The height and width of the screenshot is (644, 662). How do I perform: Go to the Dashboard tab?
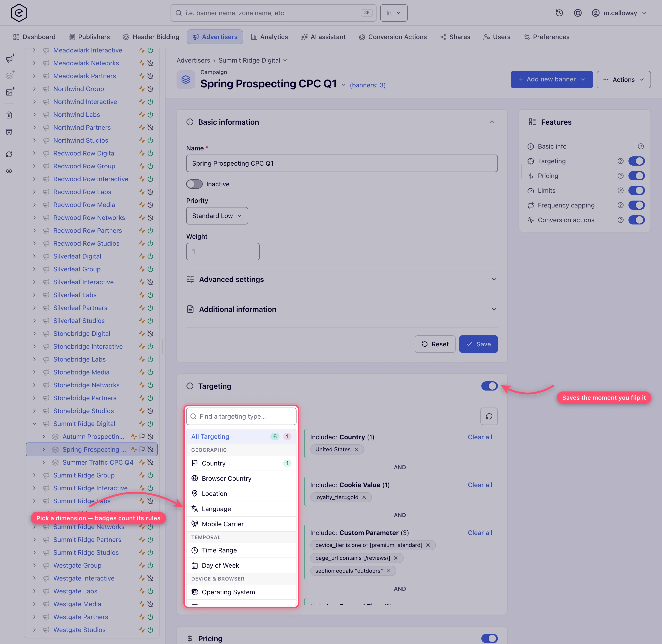(x=34, y=37)
